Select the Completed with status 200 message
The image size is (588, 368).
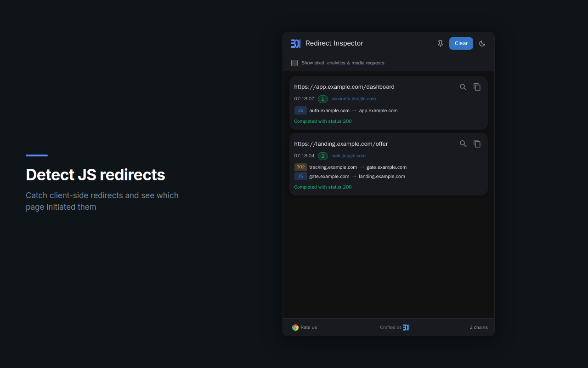point(322,121)
